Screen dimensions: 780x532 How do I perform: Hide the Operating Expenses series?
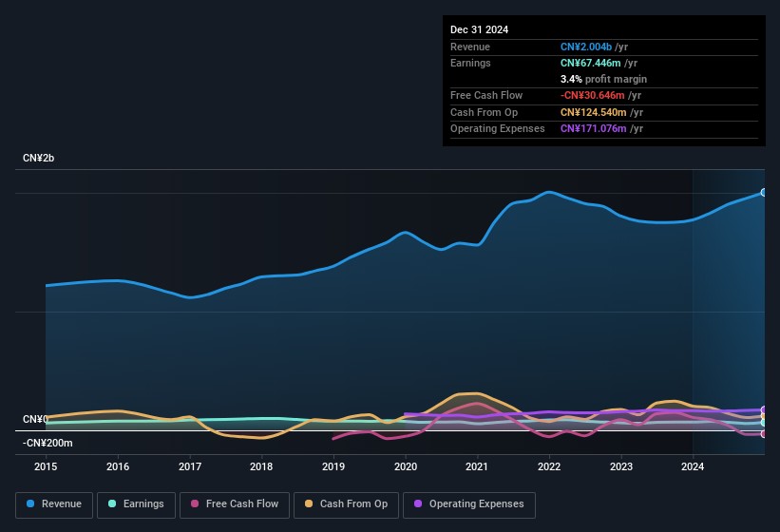click(469, 504)
